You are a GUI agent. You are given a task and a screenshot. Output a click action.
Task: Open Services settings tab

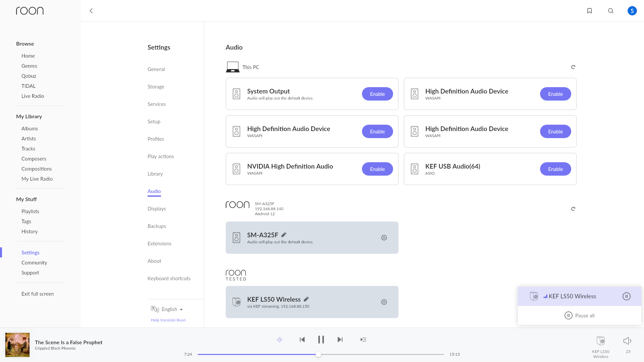[157, 104]
